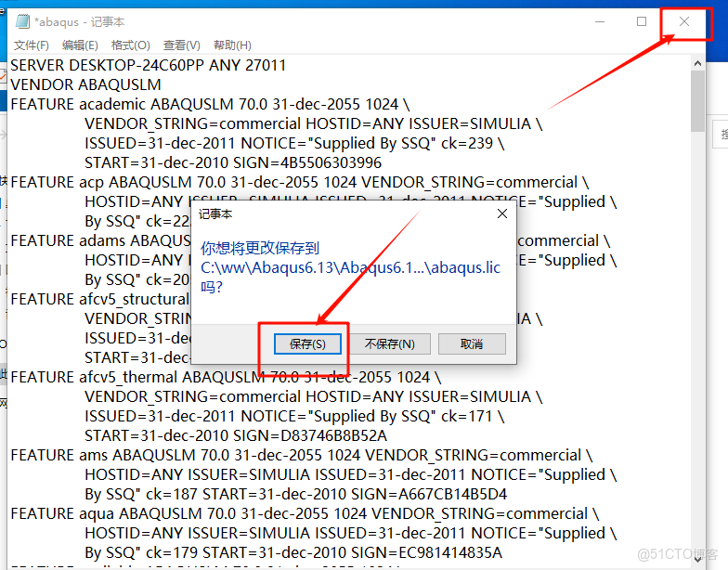Click line 'FEATURE aqua ABAQUSLM 70.0'
Screen dimensions: 728x570
(305, 513)
